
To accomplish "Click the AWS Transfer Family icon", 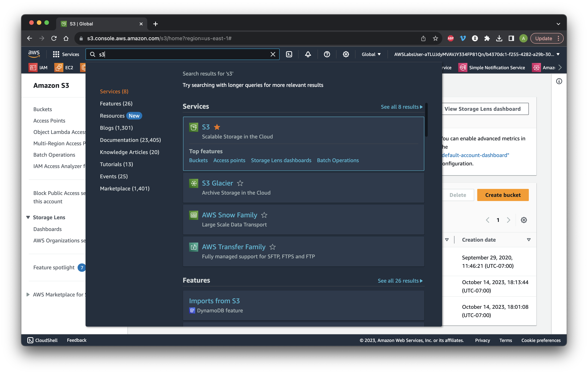I will (193, 247).
